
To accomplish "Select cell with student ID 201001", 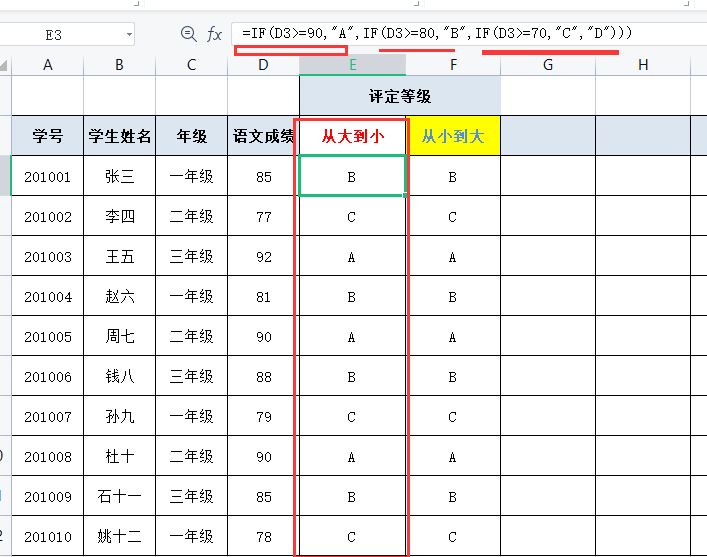I will (47, 176).
